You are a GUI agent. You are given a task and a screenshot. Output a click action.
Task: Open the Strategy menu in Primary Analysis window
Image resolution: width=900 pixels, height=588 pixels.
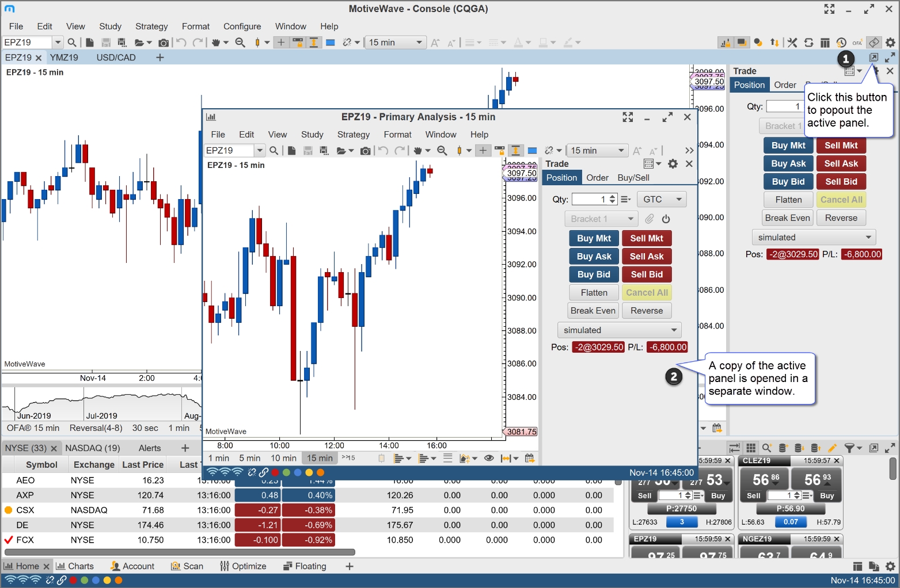pyautogui.click(x=354, y=135)
